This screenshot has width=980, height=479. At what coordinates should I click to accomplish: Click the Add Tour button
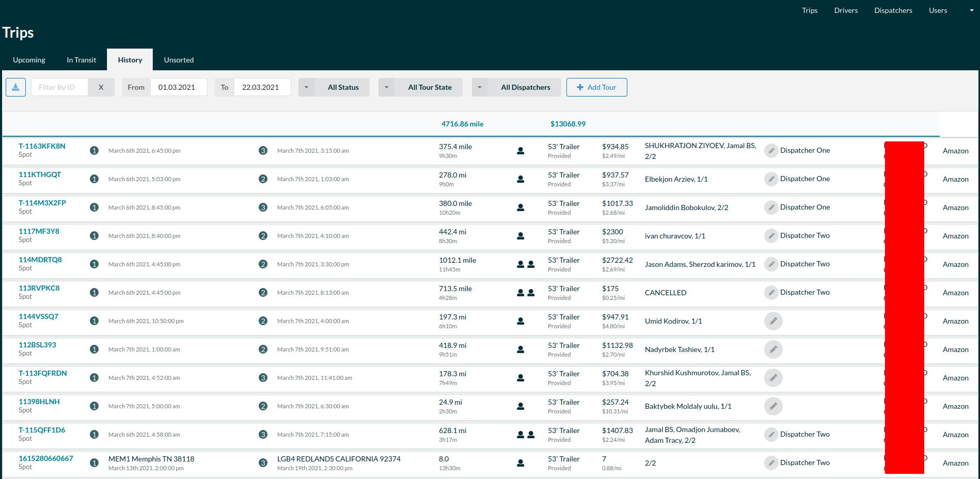[x=596, y=87]
